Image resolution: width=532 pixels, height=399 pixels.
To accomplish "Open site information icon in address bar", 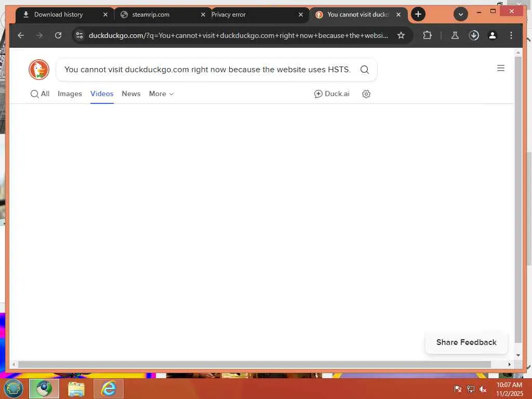I will tap(79, 35).
